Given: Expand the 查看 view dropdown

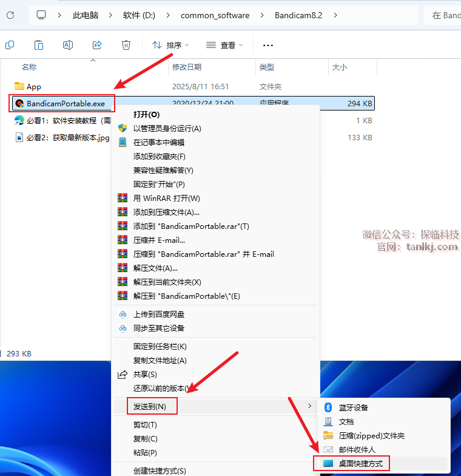Looking at the screenshot, I should (x=224, y=45).
